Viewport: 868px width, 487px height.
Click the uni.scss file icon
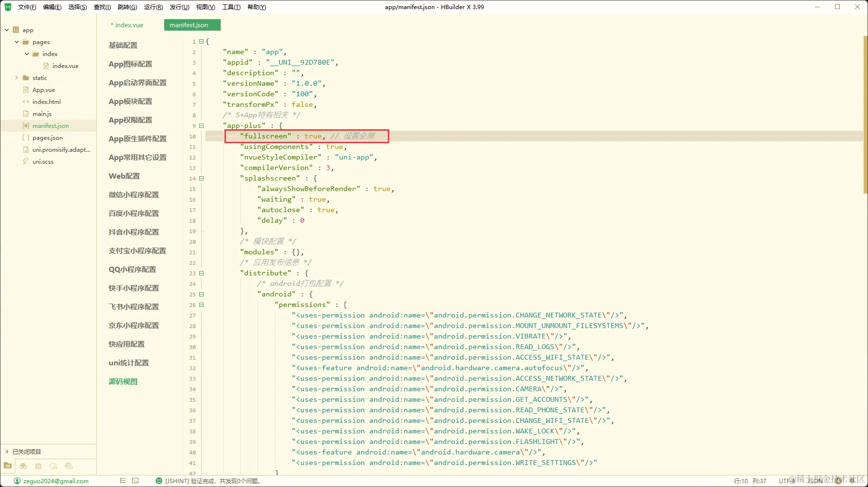tap(26, 162)
